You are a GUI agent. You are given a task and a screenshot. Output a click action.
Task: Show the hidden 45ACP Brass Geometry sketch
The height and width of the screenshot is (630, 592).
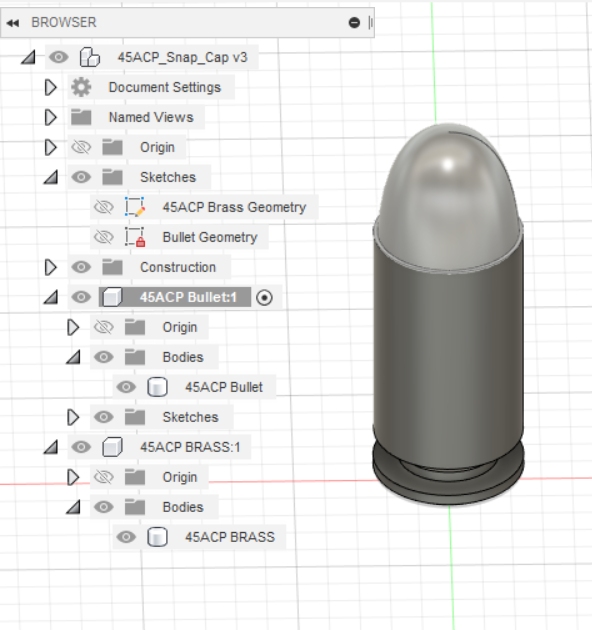click(104, 207)
